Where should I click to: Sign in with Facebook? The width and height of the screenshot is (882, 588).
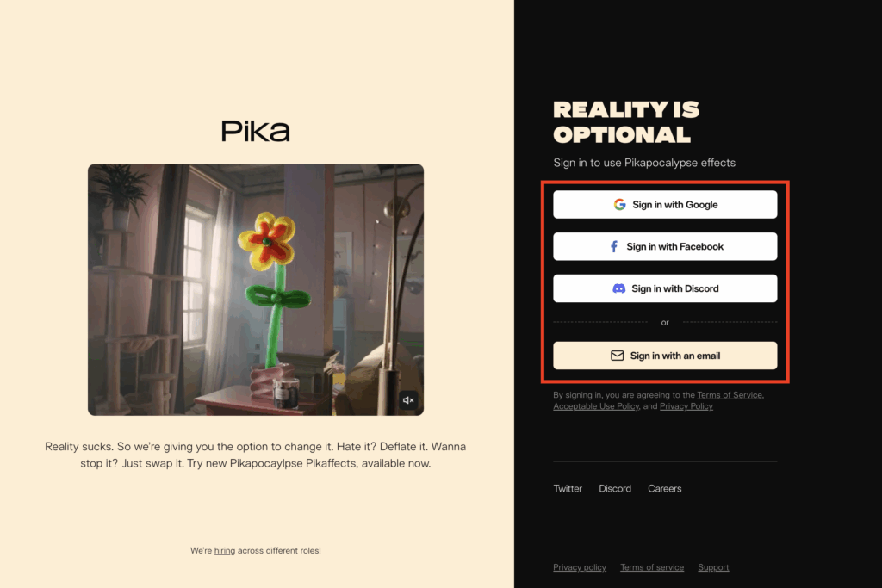click(x=665, y=247)
